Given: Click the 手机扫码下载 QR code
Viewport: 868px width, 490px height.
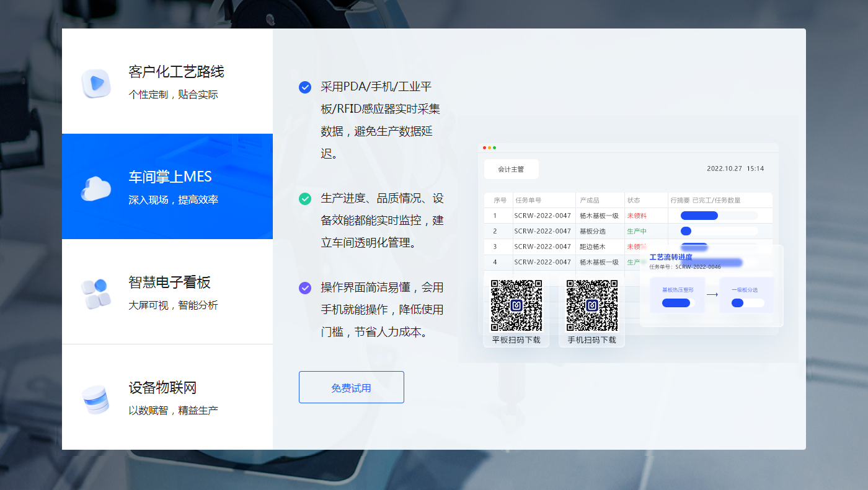Looking at the screenshot, I should [x=591, y=305].
